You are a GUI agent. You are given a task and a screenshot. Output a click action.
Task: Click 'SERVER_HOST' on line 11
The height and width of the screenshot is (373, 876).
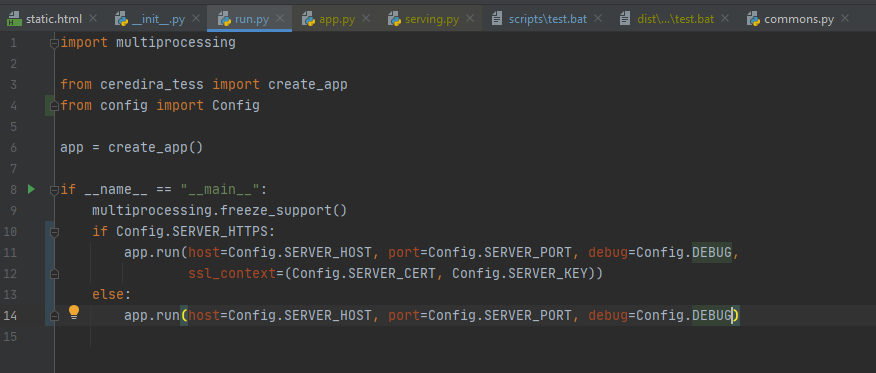tap(328, 253)
